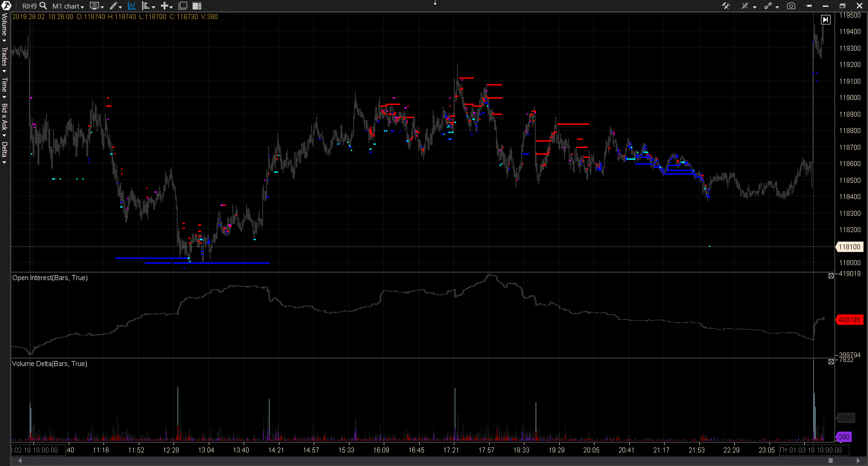Open the drawing pencil tool

coord(113,6)
